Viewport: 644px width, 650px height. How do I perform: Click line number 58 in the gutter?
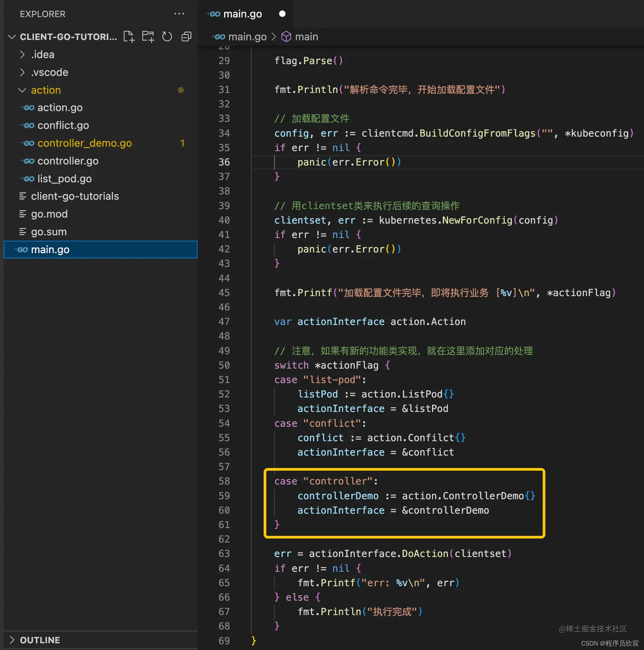pyautogui.click(x=224, y=481)
